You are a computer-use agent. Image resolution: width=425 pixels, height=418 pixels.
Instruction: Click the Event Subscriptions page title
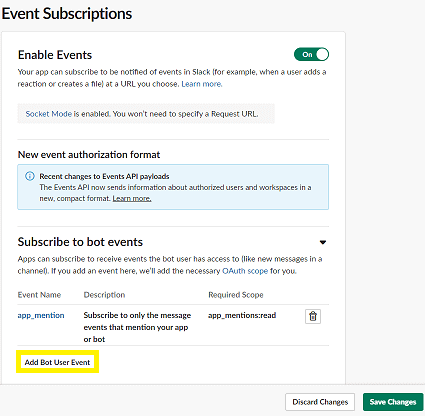[x=67, y=14]
